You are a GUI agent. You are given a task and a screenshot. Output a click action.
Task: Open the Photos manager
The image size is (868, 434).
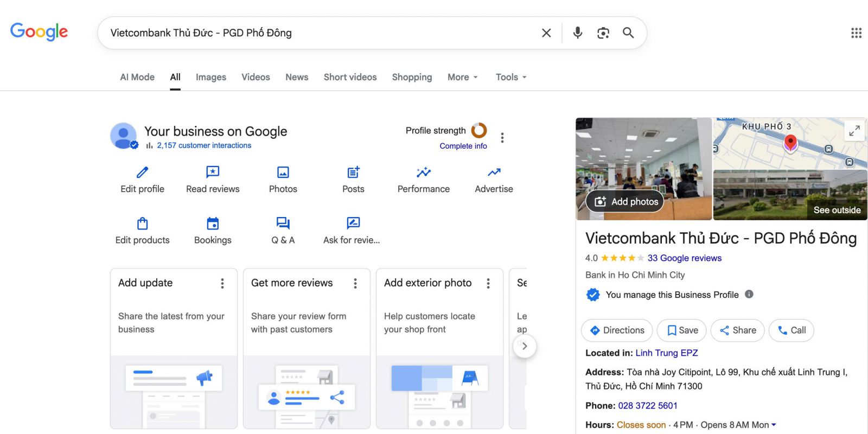(x=283, y=180)
